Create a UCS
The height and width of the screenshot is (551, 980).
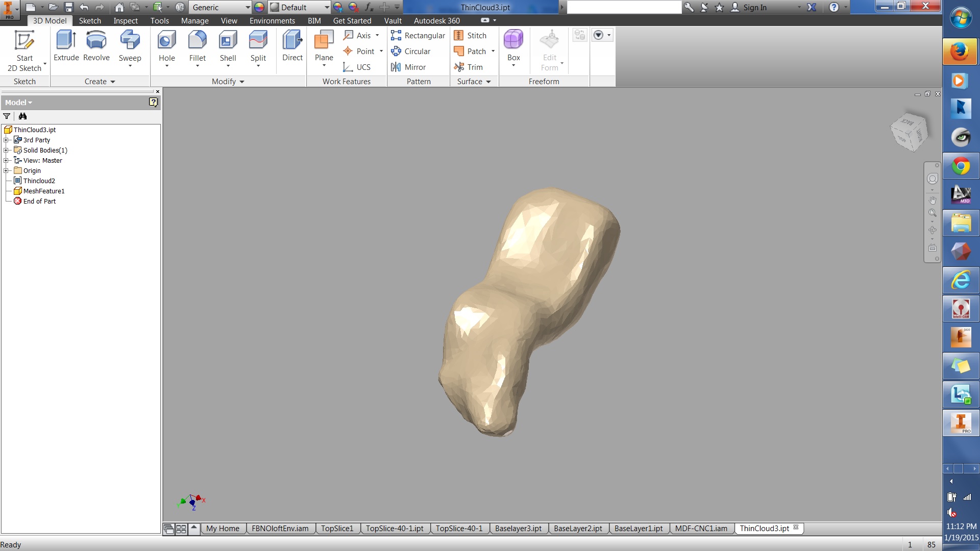point(357,67)
